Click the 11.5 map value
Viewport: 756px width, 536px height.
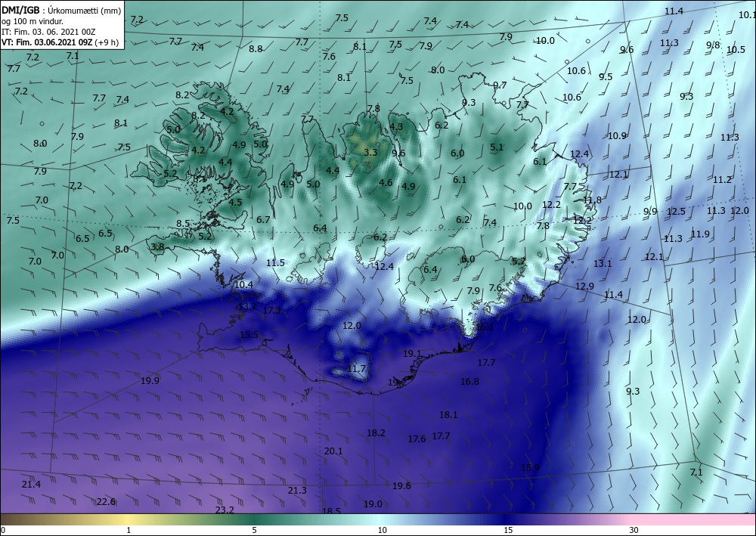click(275, 262)
